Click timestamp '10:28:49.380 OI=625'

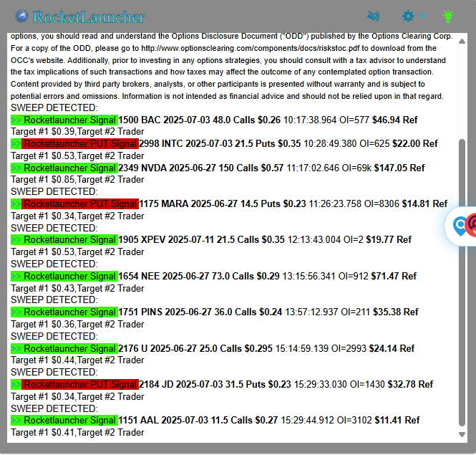click(346, 144)
